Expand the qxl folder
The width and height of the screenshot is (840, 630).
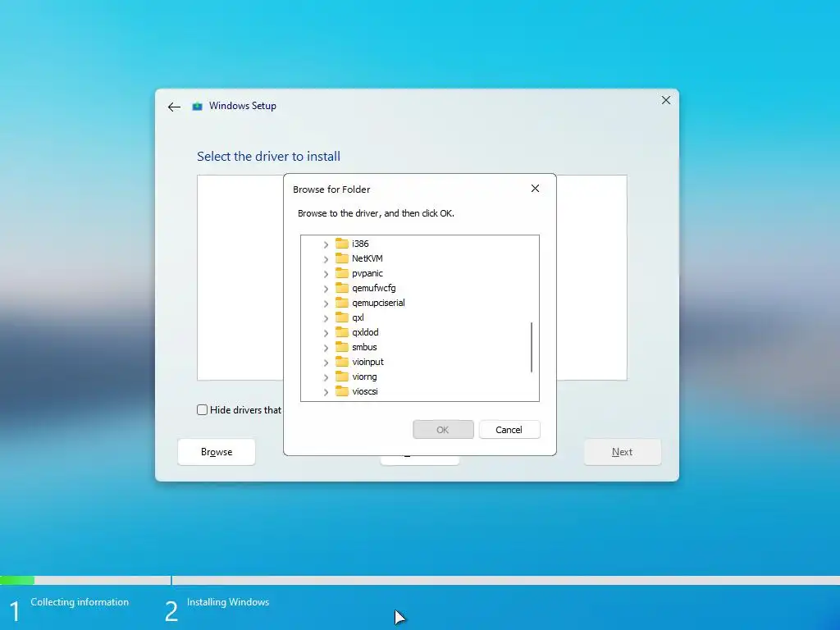point(326,318)
